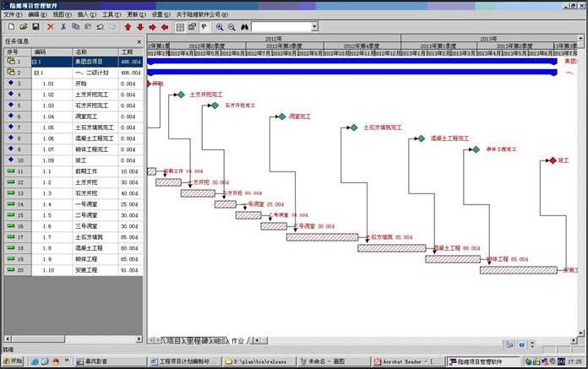Select the 石方开挖 task name cell
The width and height of the screenshot is (588, 369).
[95, 193]
